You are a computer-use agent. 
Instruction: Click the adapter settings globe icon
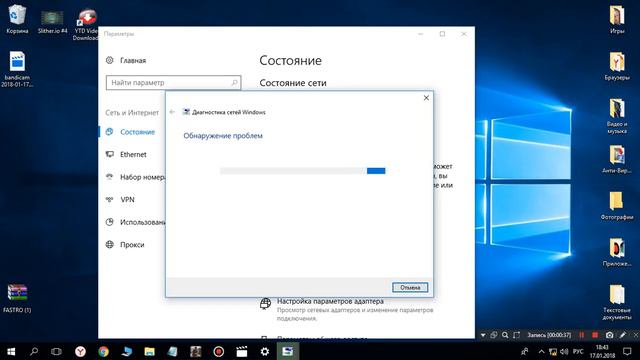click(x=265, y=303)
